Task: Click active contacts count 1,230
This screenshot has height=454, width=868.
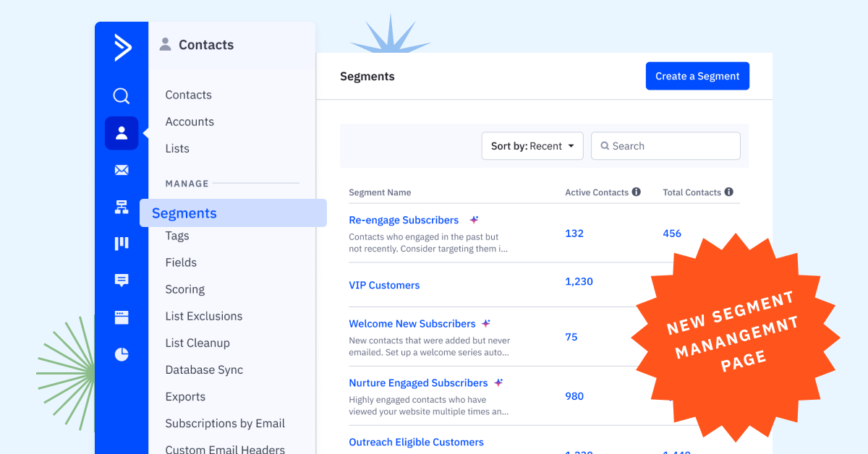Action: pos(579,281)
